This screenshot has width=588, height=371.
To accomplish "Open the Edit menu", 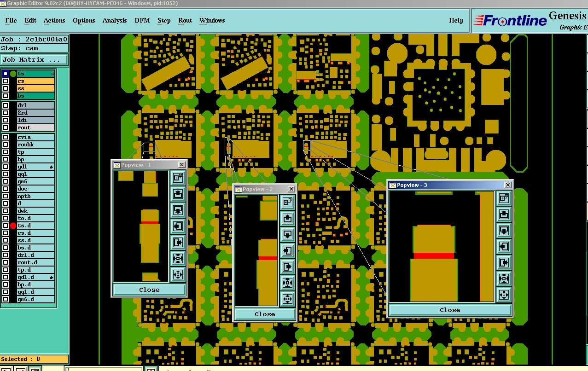I will click(x=30, y=20).
